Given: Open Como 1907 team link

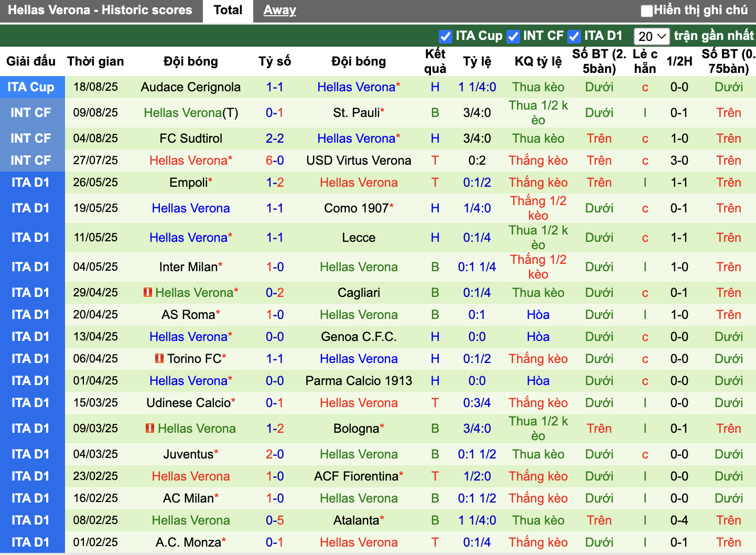Looking at the screenshot, I should point(357,208).
